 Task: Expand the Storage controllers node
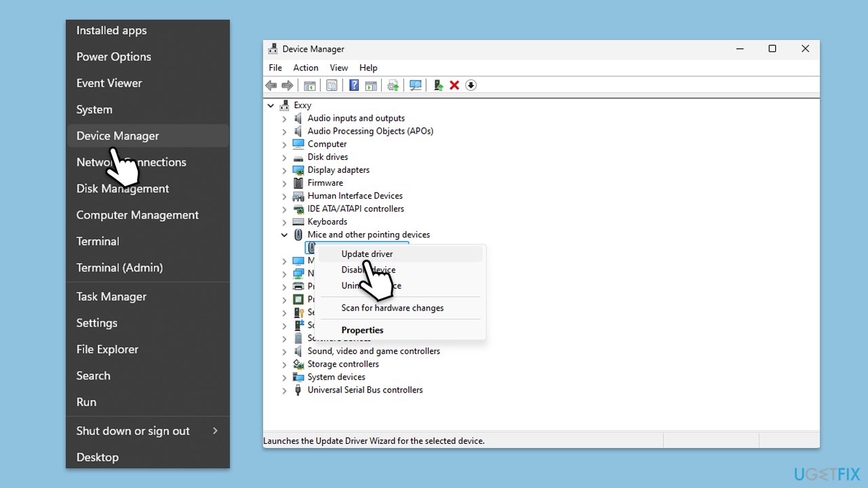coord(285,364)
